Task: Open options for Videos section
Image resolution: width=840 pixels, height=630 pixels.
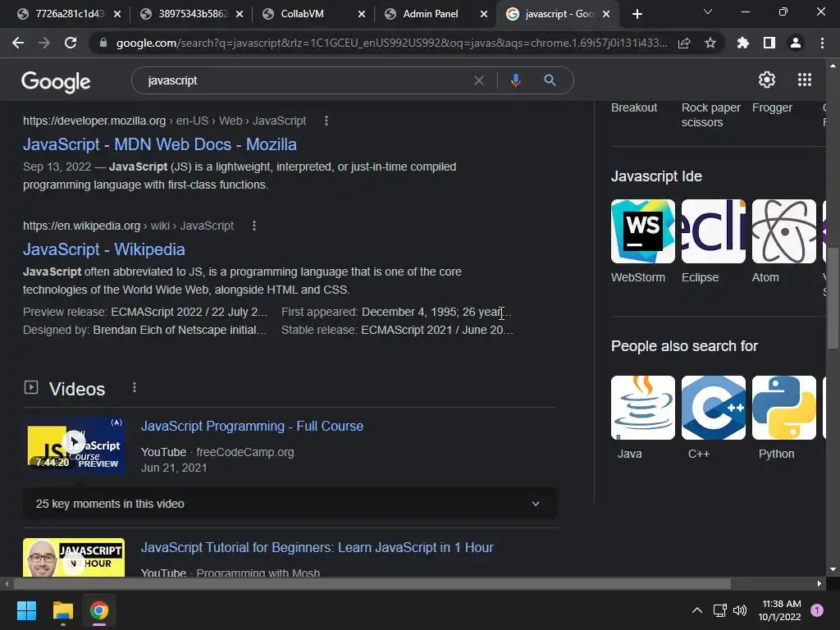Action: 135,387
